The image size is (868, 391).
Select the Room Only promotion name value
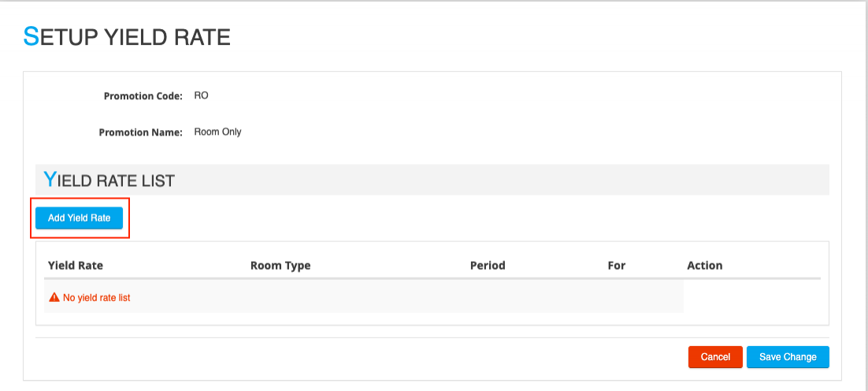click(x=217, y=132)
